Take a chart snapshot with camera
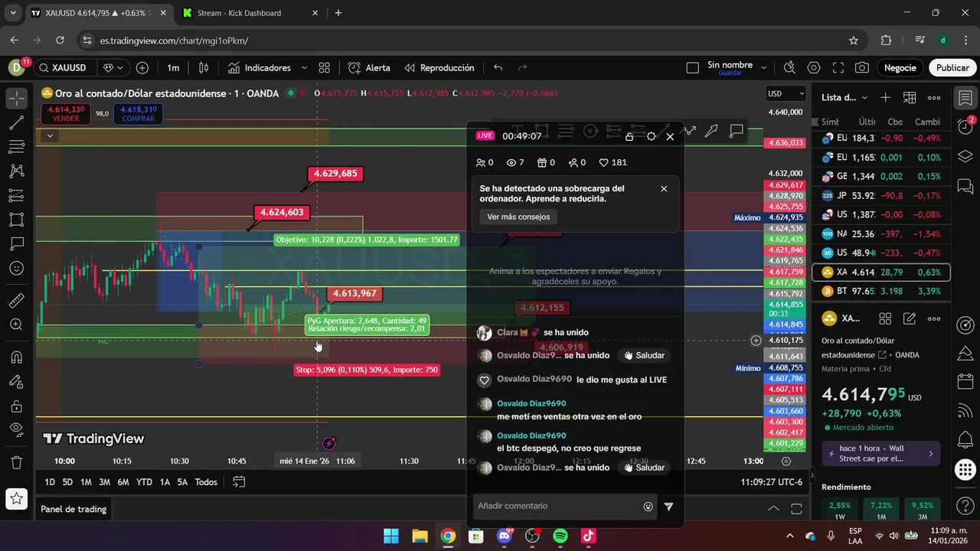Image resolution: width=980 pixels, height=551 pixels. coord(862,68)
